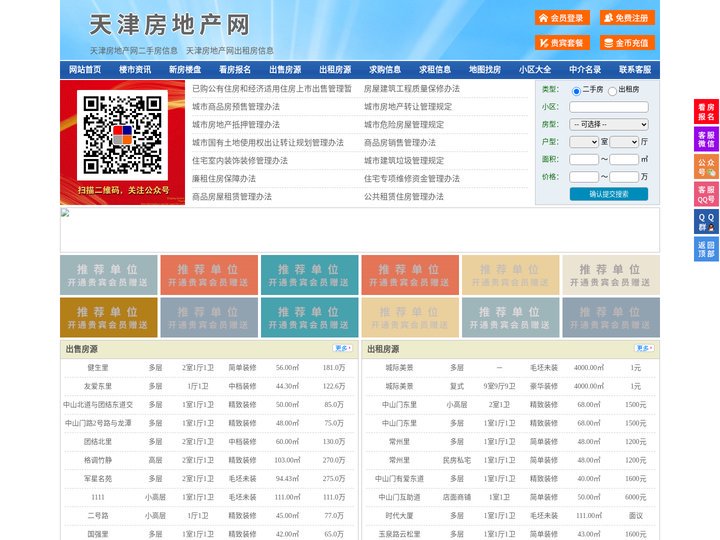Open the 格调竹静 sale listing
Viewport: 720px width, 540px height.
(x=98, y=460)
